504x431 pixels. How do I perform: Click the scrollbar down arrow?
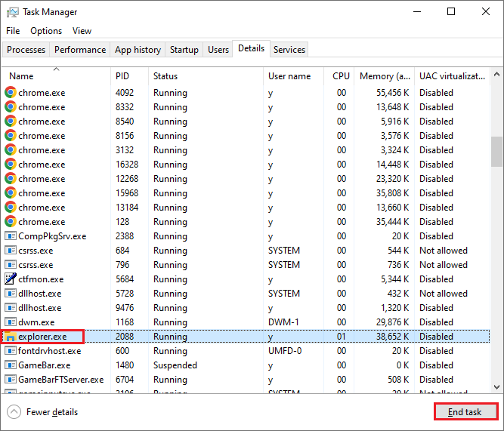(496, 387)
